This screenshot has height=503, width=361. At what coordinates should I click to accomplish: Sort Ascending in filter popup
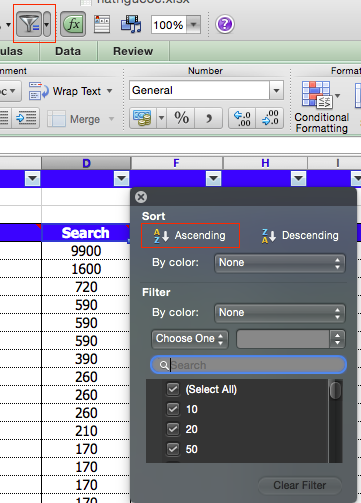pyautogui.click(x=190, y=235)
